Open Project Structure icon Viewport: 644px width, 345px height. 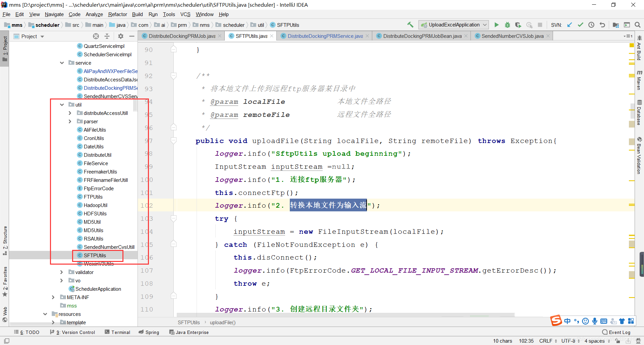(616, 25)
